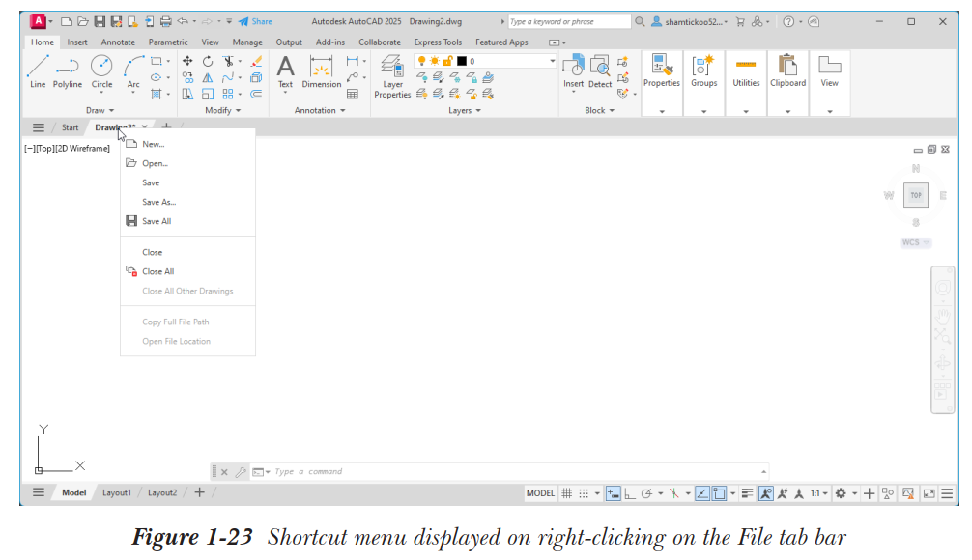Click the Dimension tool
This screenshot has height=560, width=972.
point(321,71)
